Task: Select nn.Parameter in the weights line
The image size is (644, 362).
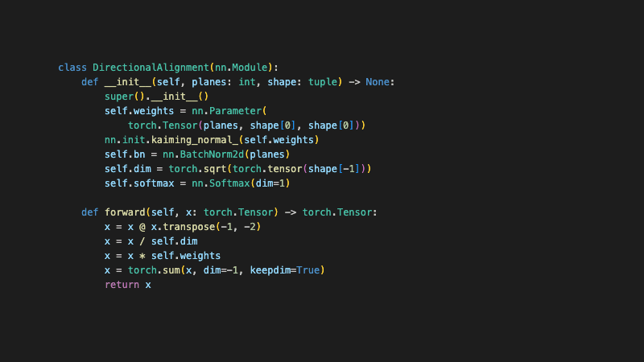Action: click(227, 111)
